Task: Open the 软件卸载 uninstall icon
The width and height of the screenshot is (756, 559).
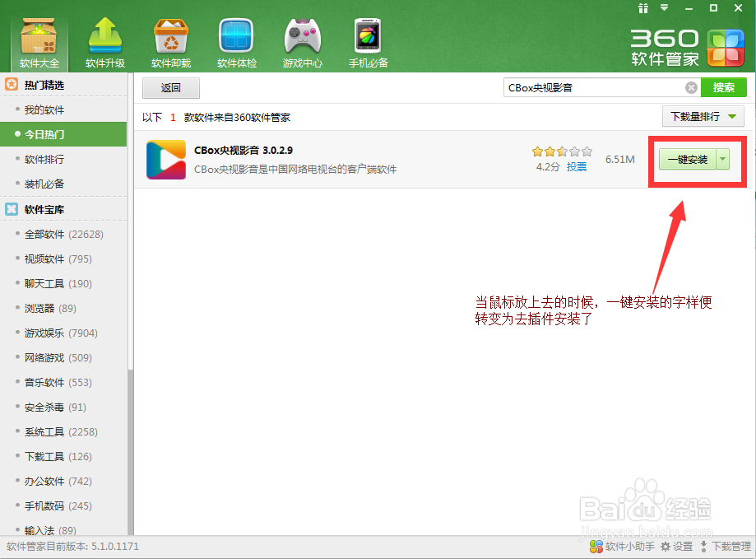Action: (x=170, y=43)
